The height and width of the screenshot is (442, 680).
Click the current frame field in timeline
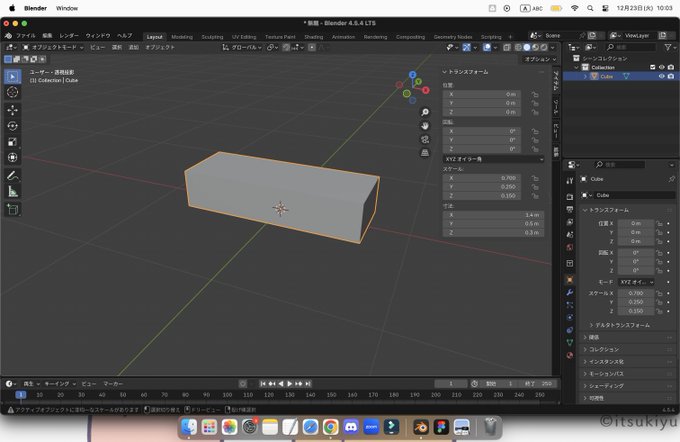tap(451, 384)
